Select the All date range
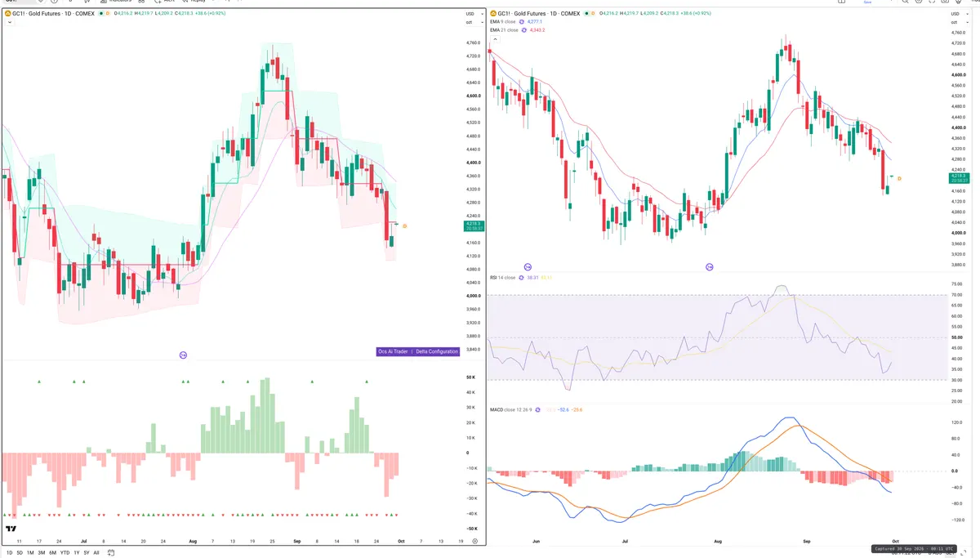 pyautogui.click(x=96, y=553)
